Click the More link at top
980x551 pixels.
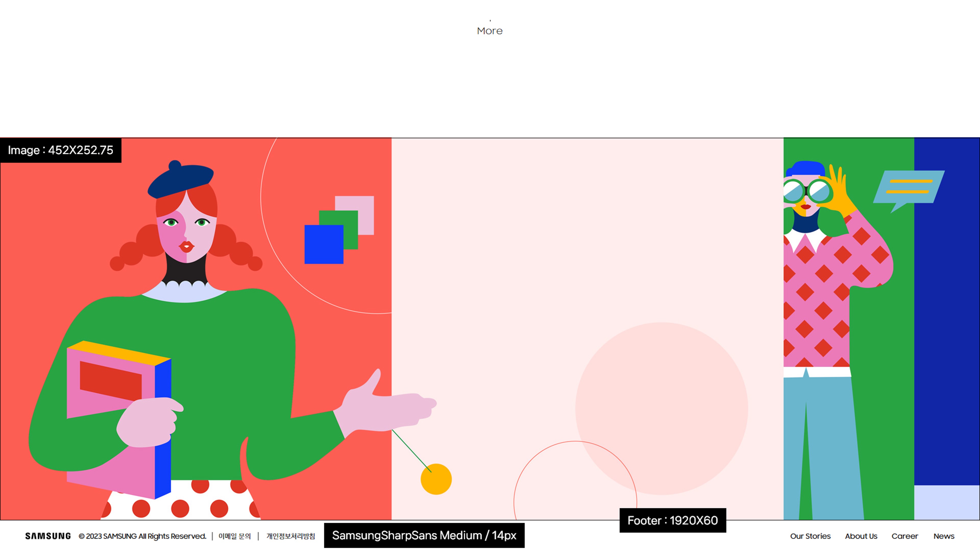pos(490,31)
